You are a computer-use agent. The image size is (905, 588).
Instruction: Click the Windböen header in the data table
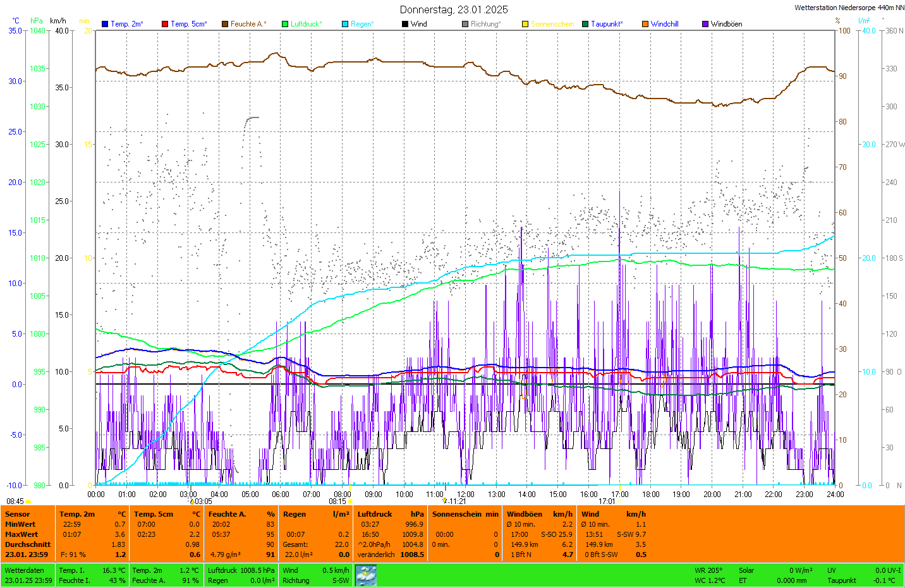point(525,514)
